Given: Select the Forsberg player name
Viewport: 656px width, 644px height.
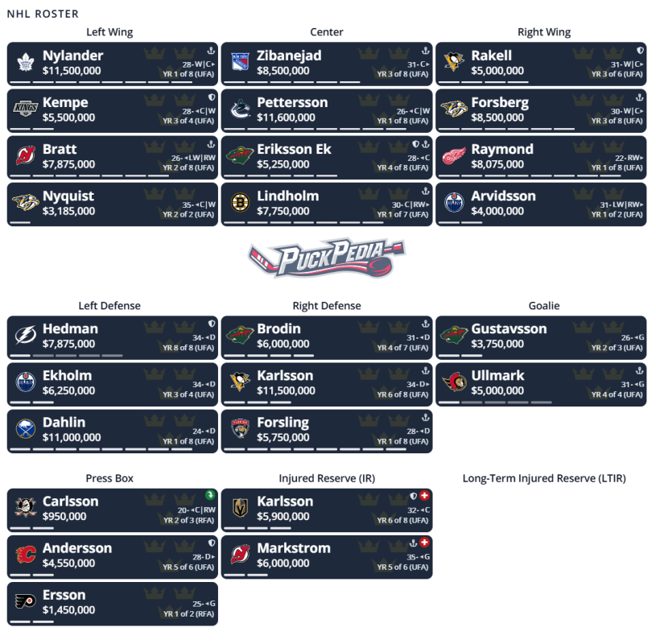Looking at the screenshot, I should point(500,102).
